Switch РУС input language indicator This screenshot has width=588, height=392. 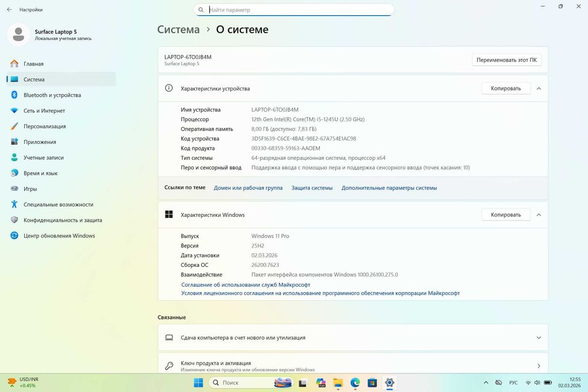point(513,383)
